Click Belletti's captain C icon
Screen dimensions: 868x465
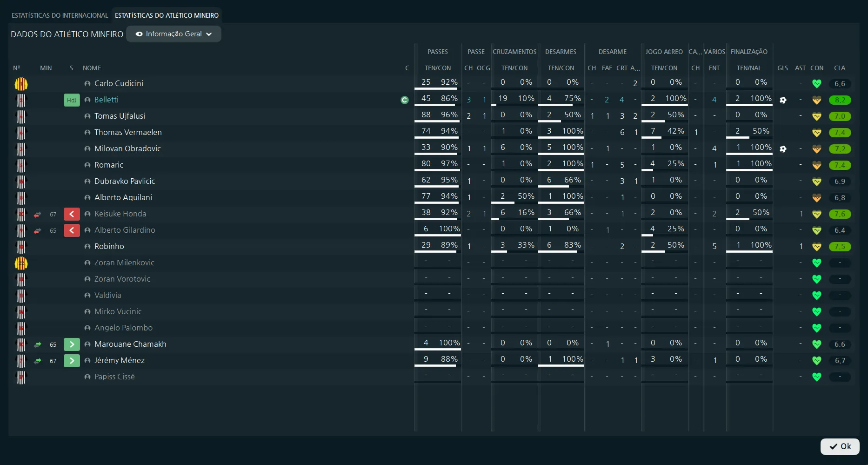pyautogui.click(x=404, y=100)
